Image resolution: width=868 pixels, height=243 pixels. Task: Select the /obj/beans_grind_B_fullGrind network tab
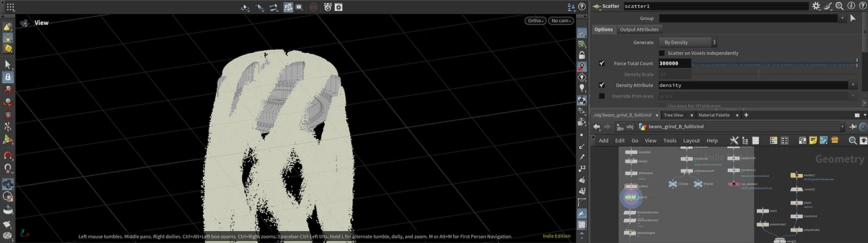tap(623, 115)
